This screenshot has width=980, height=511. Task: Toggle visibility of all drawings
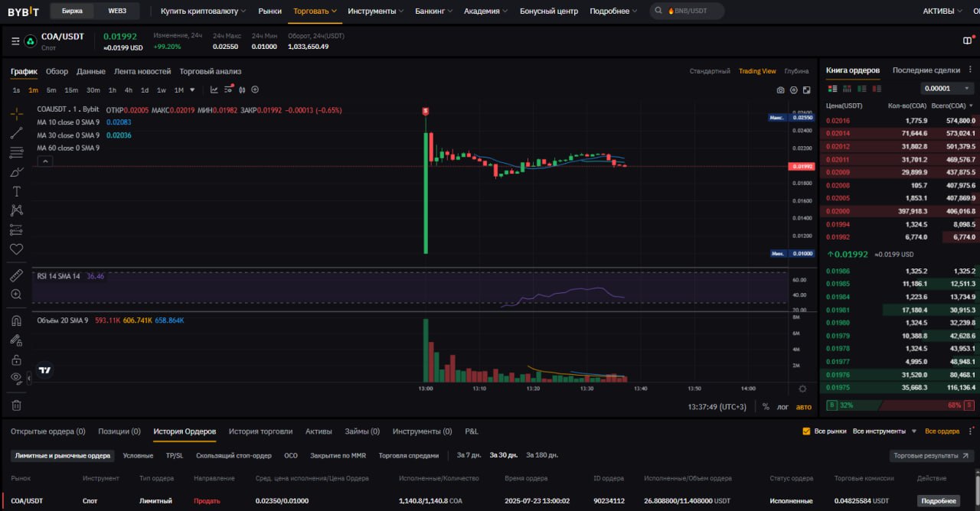17,378
